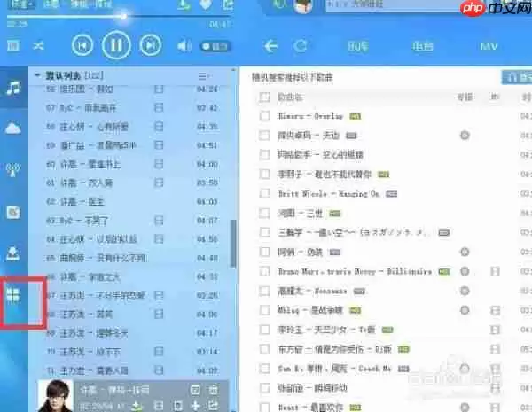Select playlist song 62 许嵩 - 医生
The image size is (532, 412).
tap(132, 202)
